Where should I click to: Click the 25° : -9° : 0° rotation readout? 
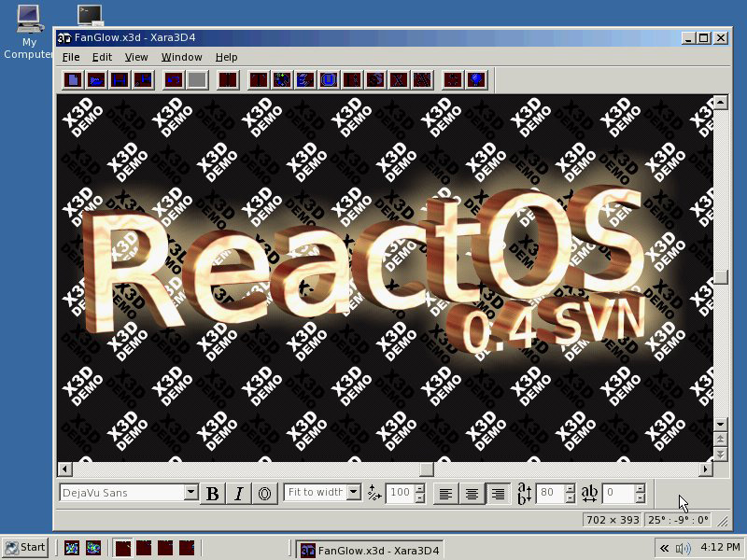(679, 520)
